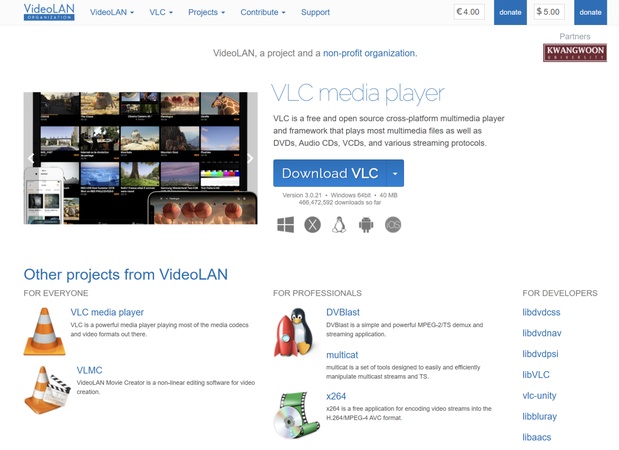This screenshot has width=619, height=450.
Task: Open the libdvdcss developer link
Action: pyautogui.click(x=541, y=312)
